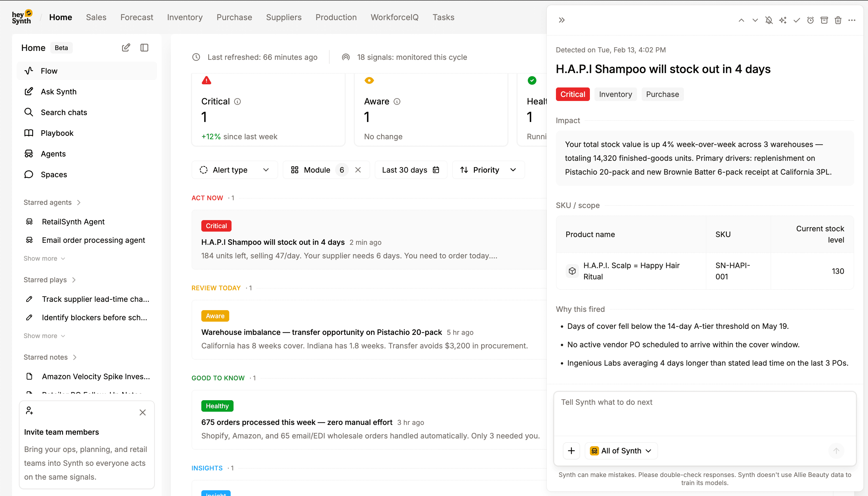Image resolution: width=868 pixels, height=496 pixels.
Task: Click info icon next to Critical count
Action: 238,102
